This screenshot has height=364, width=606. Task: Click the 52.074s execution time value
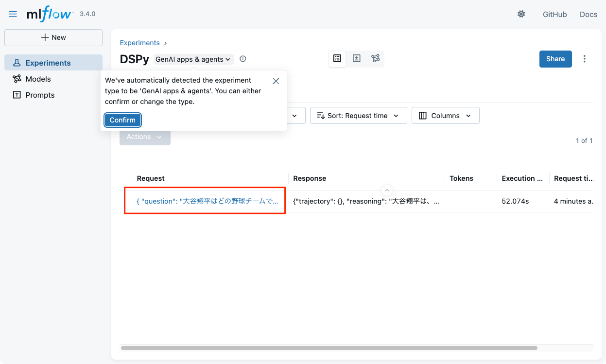coord(515,201)
